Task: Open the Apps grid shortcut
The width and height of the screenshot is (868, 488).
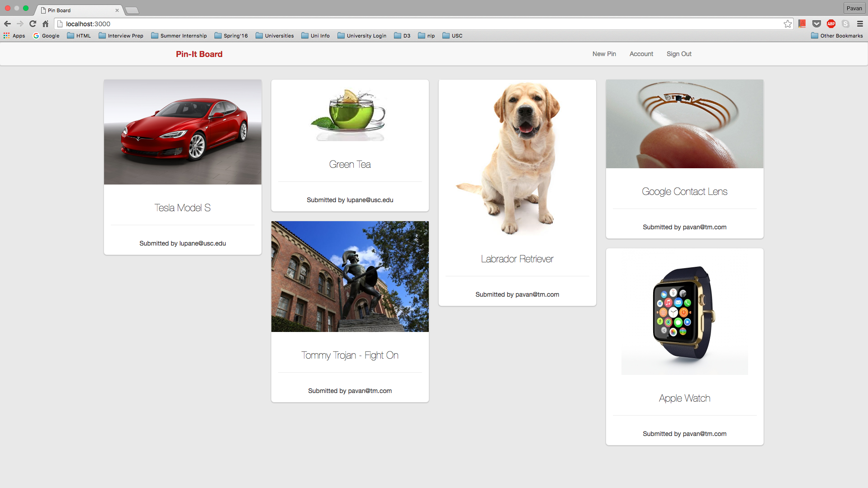Action: pos(14,36)
